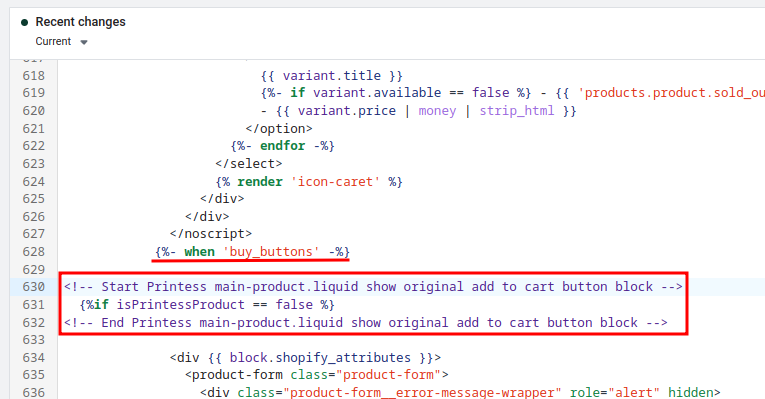Click the 'money' filter text
This screenshot has width=765, height=399.
[x=437, y=111]
